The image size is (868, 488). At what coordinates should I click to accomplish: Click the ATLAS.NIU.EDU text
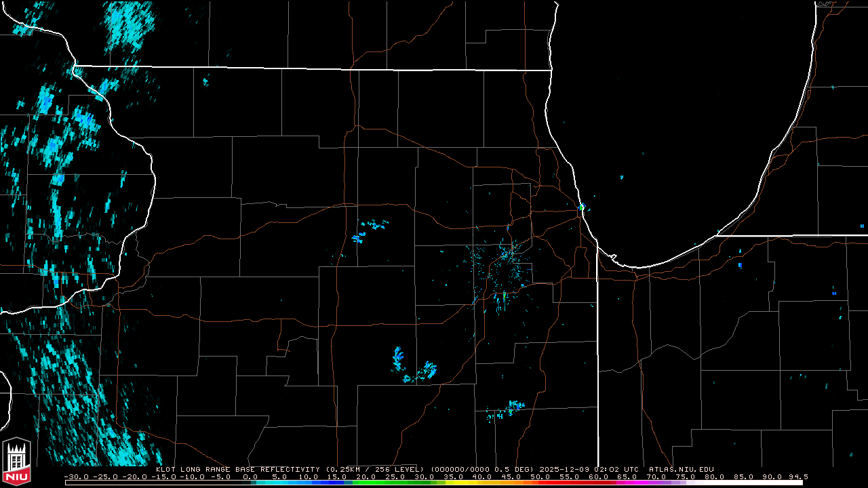click(681, 469)
